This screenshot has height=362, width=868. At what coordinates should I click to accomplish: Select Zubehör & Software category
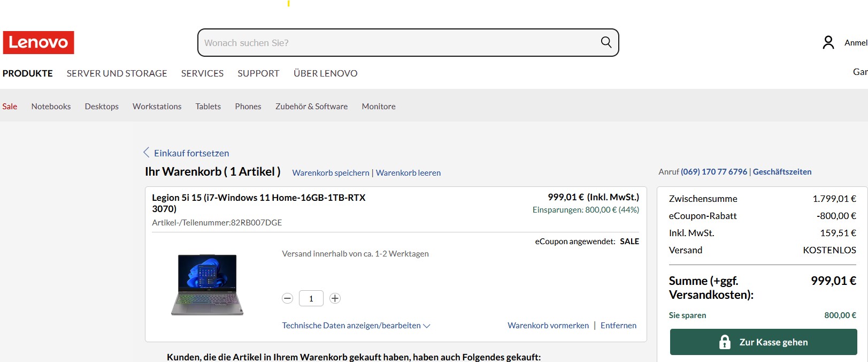coord(311,107)
